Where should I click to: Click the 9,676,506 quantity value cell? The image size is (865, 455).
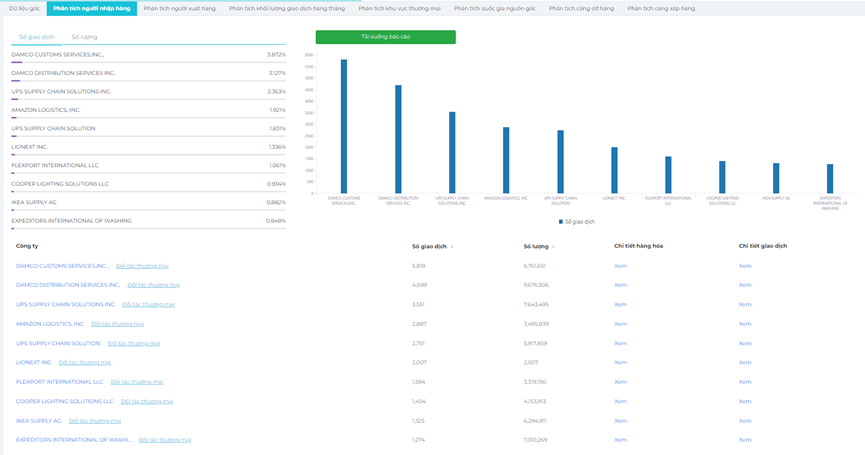(x=535, y=285)
